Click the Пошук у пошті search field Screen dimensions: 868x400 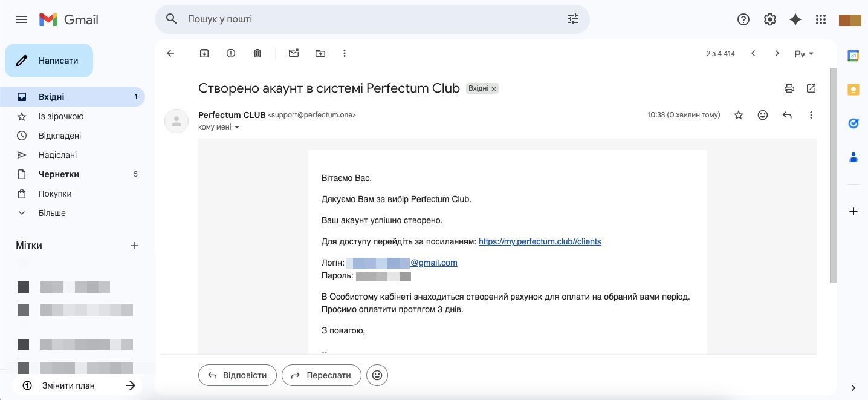(x=363, y=19)
